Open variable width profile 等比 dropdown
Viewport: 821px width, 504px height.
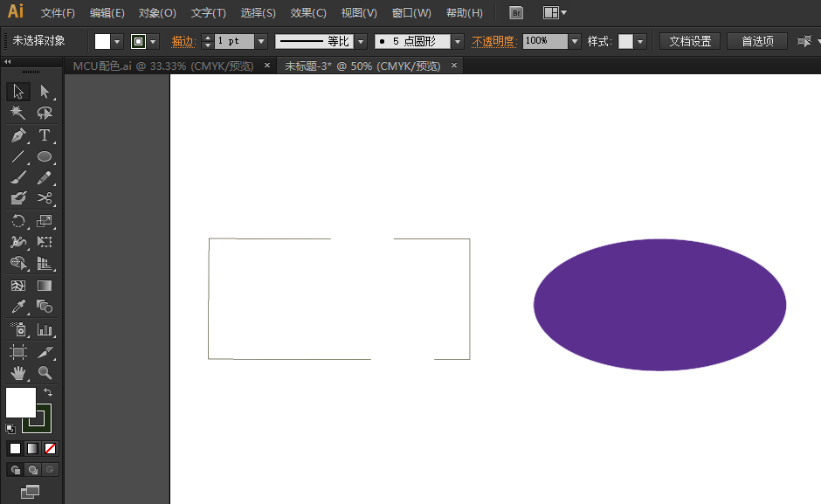coord(361,41)
